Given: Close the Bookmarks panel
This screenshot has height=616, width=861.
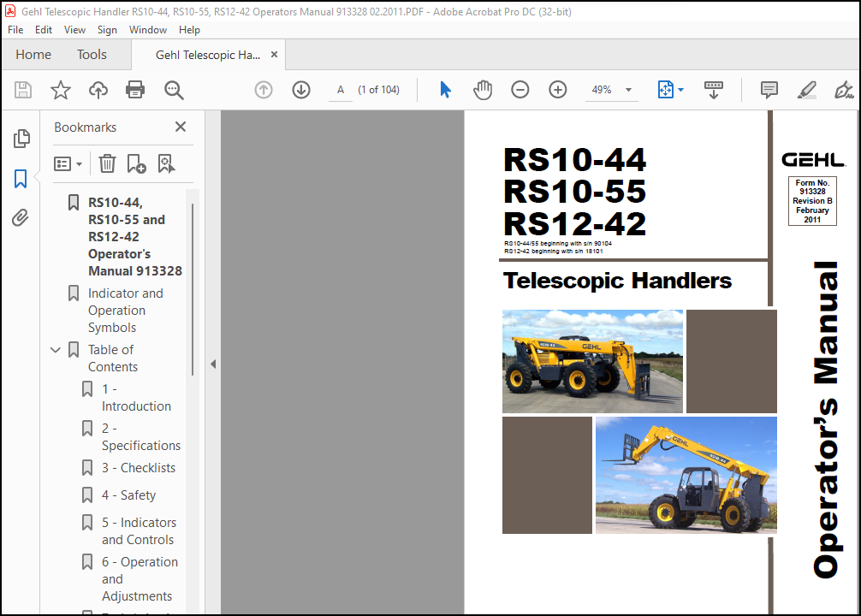Looking at the screenshot, I should coord(180,127).
